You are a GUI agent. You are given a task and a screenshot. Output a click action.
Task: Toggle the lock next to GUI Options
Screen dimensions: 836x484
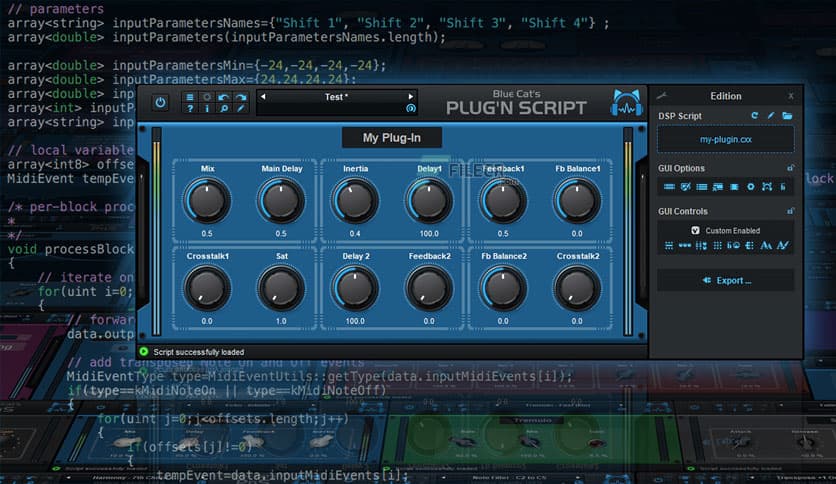(x=790, y=168)
